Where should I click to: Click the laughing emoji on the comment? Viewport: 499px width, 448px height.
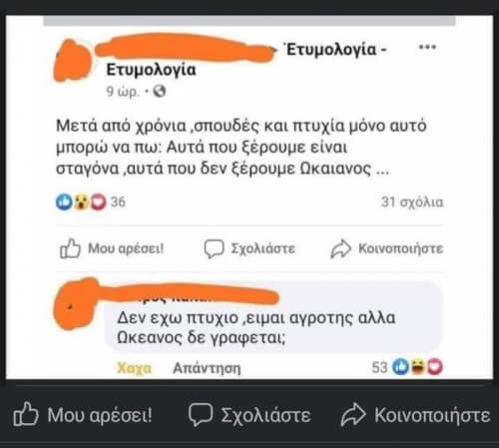click(x=418, y=367)
